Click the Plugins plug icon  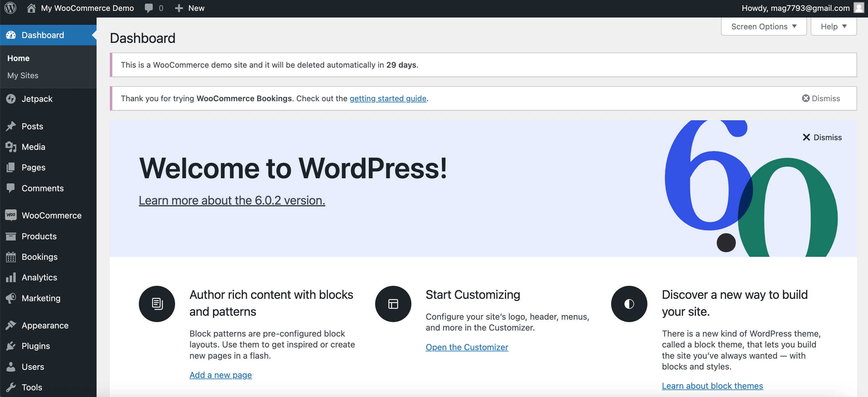pos(11,346)
